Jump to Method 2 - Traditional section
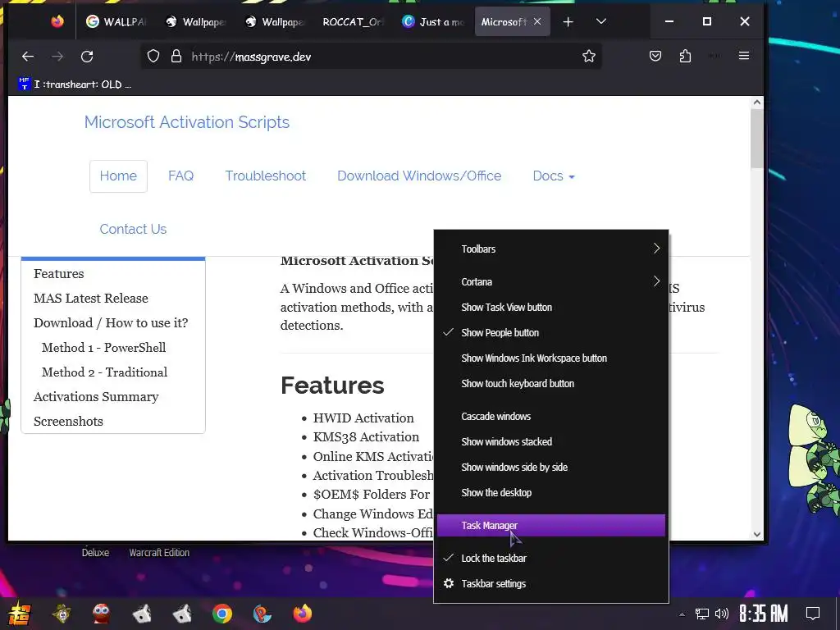Screen dimensions: 840x630 point(104,372)
